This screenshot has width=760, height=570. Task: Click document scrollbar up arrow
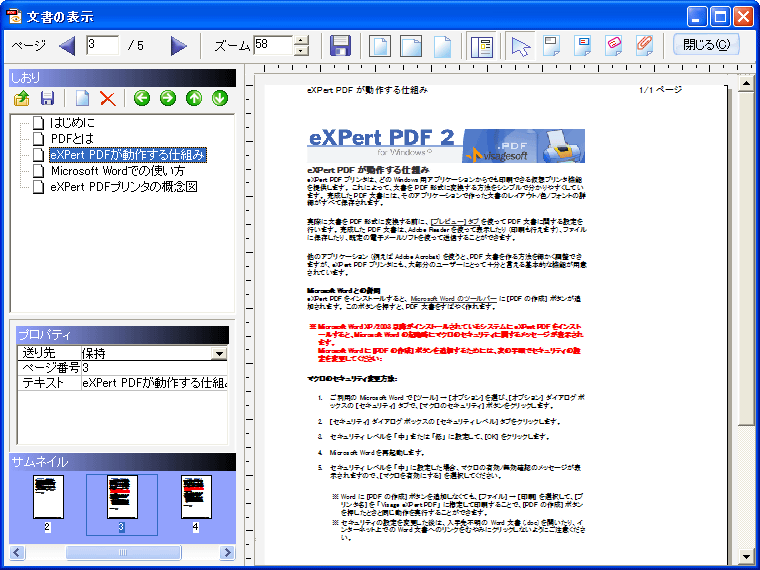(746, 83)
